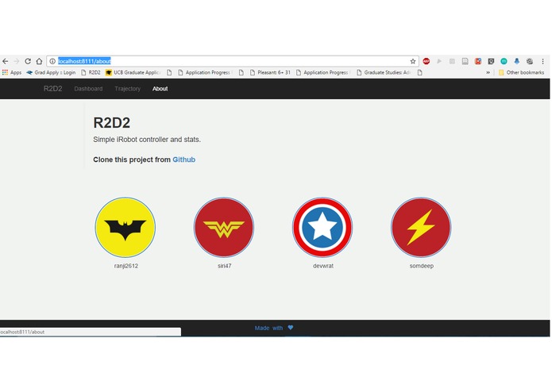The height and width of the screenshot is (392, 552).
Task: Click the username siri47
Action: click(x=225, y=266)
